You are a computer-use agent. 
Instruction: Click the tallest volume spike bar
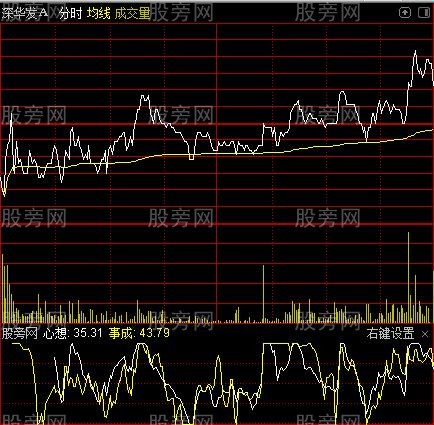(408, 277)
